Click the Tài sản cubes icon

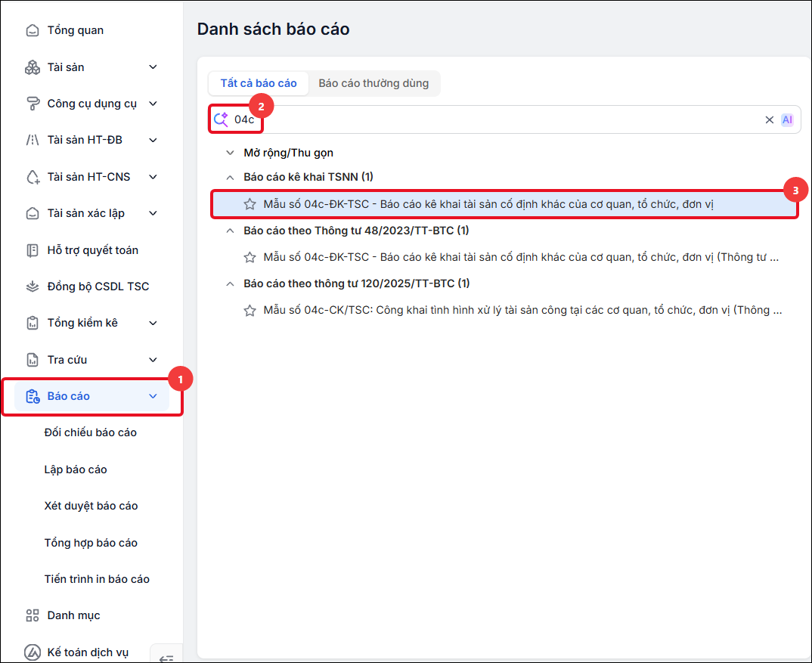pyautogui.click(x=33, y=67)
